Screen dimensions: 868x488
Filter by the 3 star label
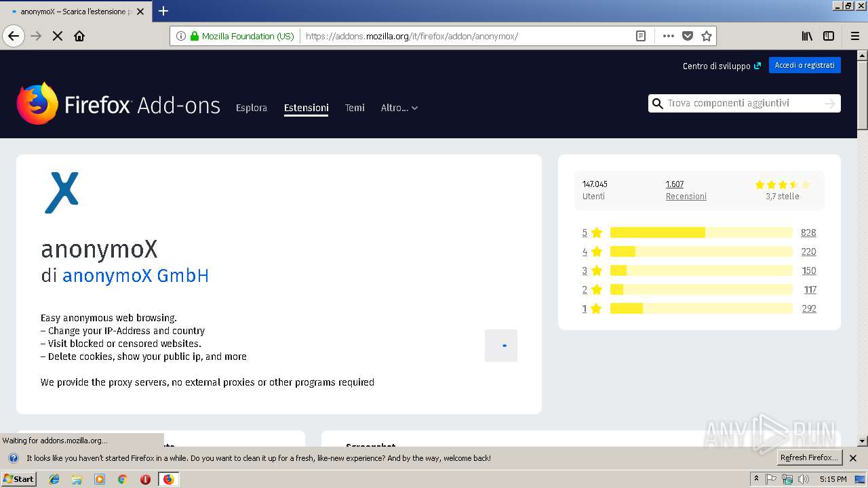tap(592, 270)
